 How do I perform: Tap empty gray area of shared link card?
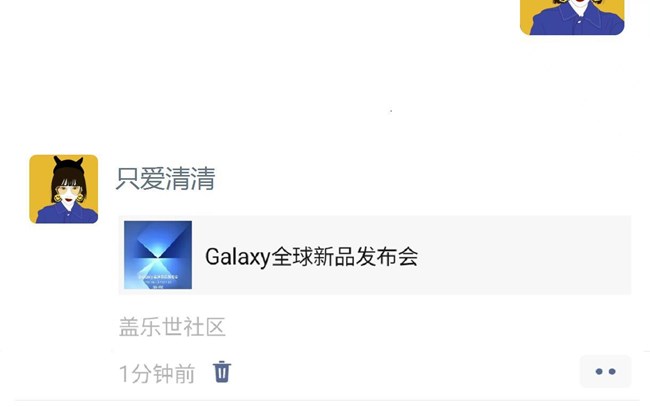point(522,255)
